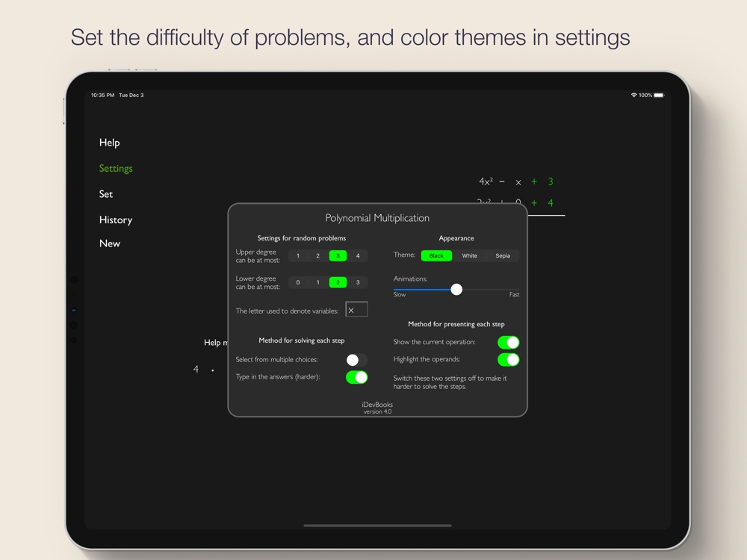Click the Polynomial Multiplication title
The width and height of the screenshot is (747, 560).
[377, 218]
